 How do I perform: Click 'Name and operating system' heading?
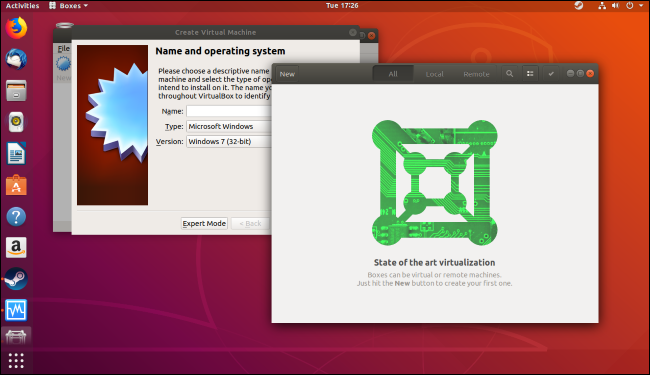click(x=220, y=51)
